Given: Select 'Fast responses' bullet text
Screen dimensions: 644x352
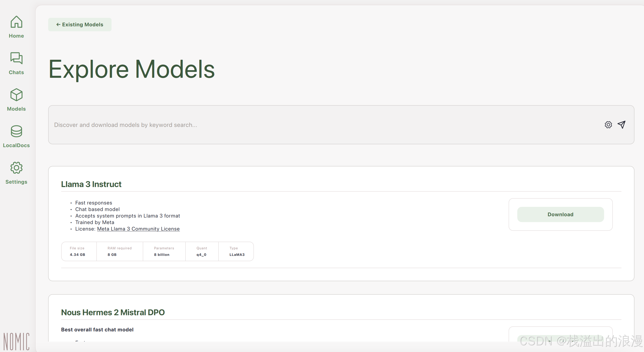Looking at the screenshot, I should (94, 203).
